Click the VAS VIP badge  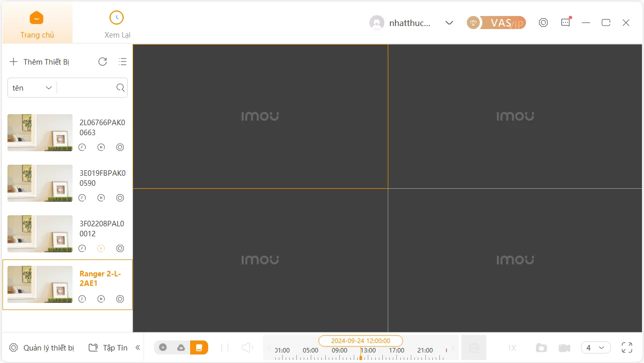[x=496, y=23]
